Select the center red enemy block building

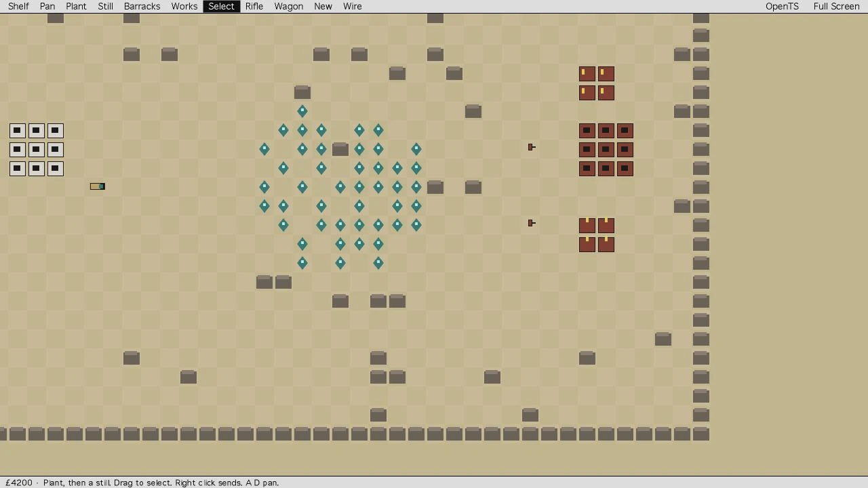coord(606,149)
